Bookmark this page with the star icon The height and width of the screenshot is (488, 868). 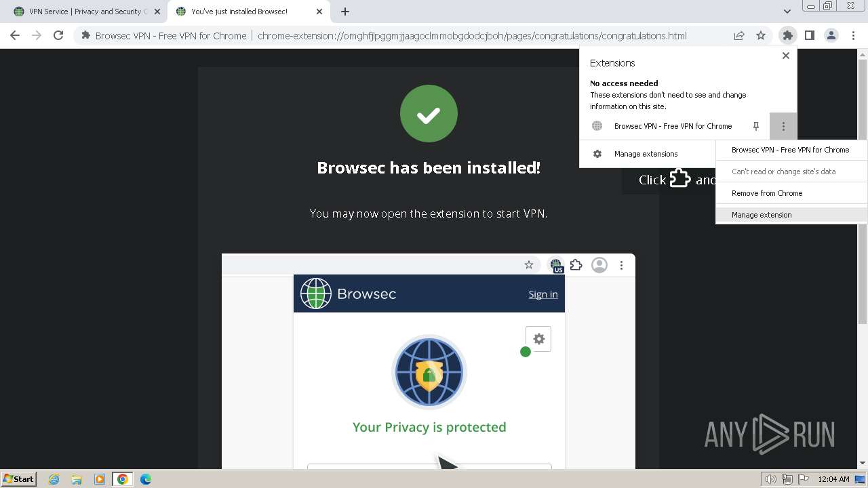[x=761, y=35]
